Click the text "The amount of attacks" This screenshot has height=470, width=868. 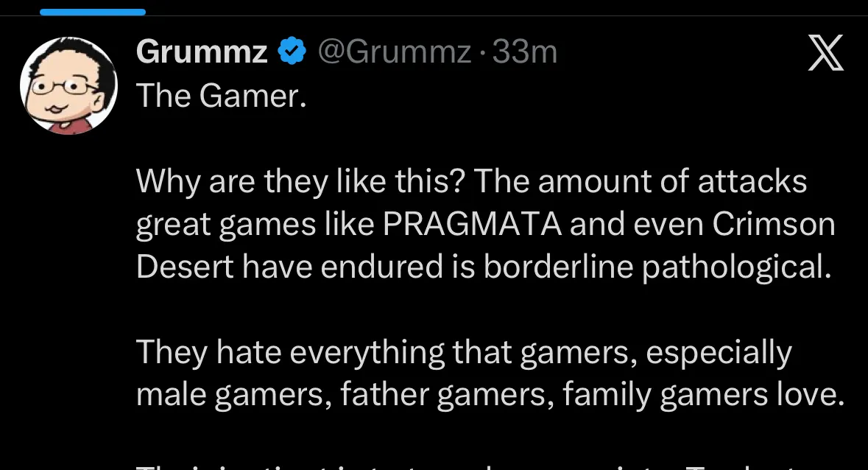(x=640, y=182)
